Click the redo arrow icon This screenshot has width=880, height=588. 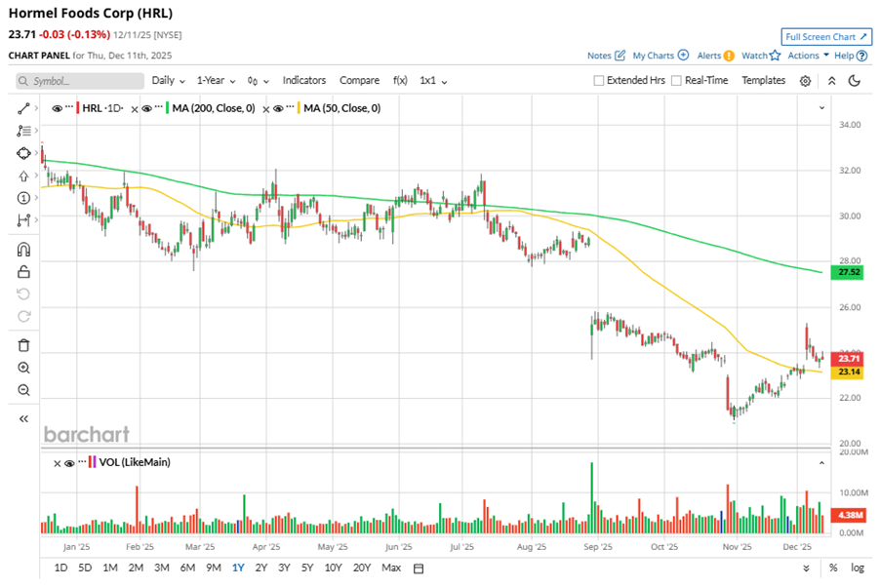[x=23, y=317]
